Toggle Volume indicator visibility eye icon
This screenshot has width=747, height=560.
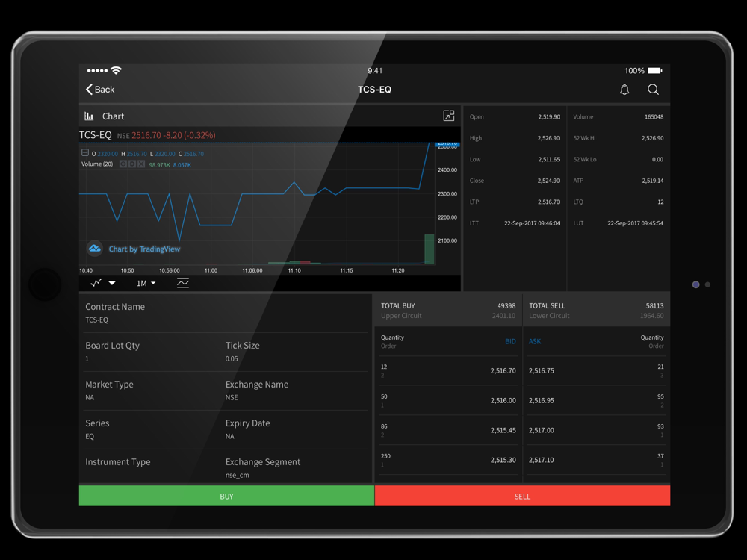[123, 164]
